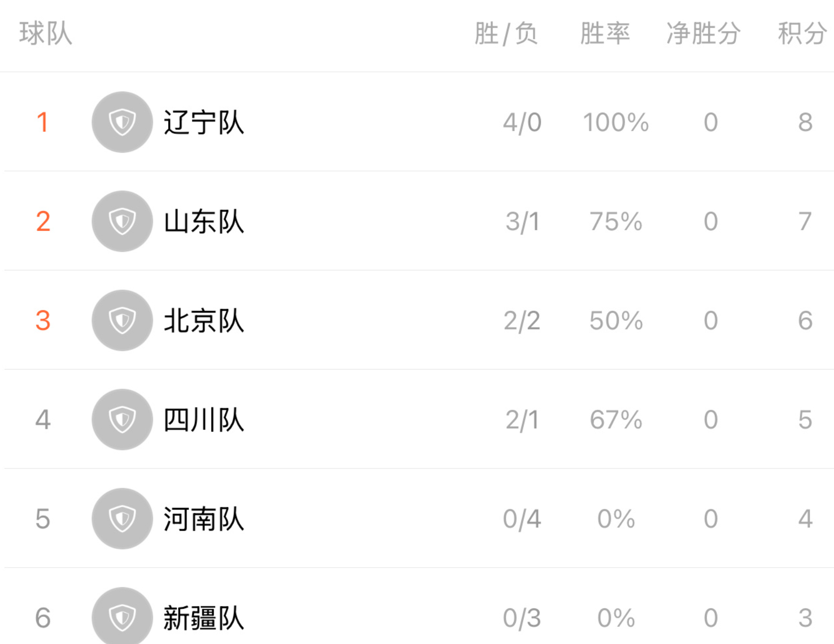Open the 山东队 team name link

coord(204,221)
